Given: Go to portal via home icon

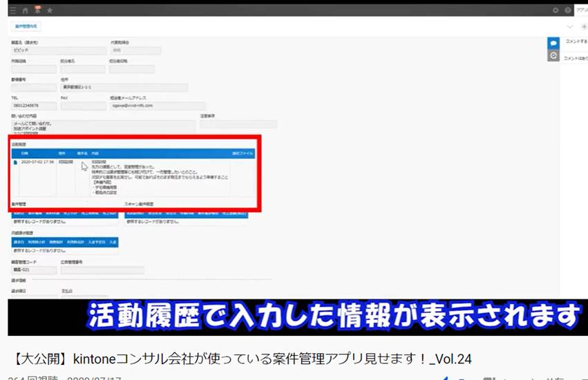Looking at the screenshot, I should [25, 10].
